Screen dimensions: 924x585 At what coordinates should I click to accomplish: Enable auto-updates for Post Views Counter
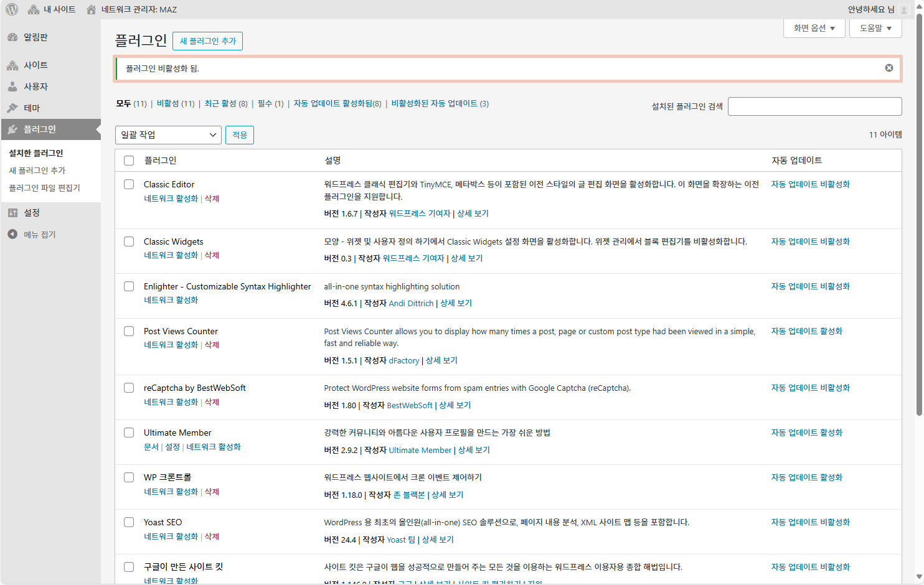807,331
